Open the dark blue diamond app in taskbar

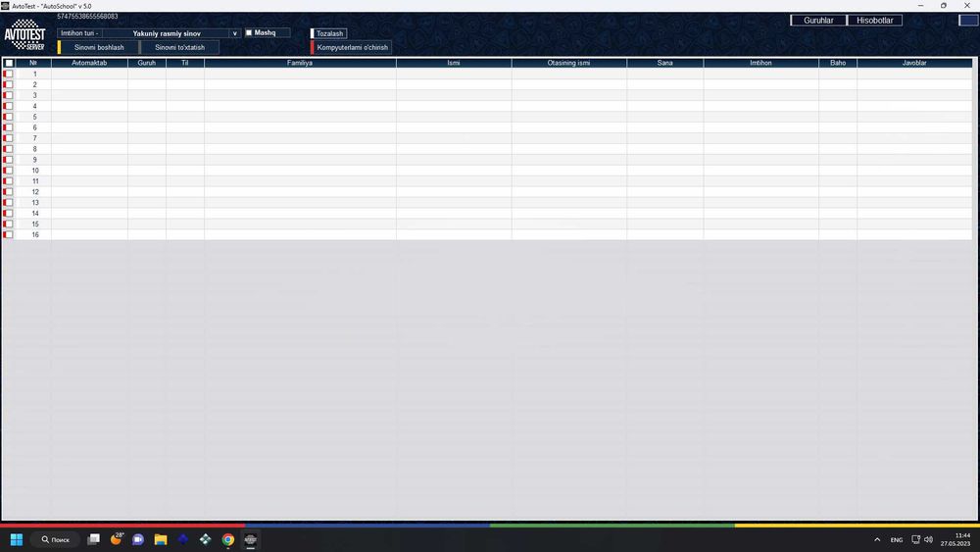point(182,539)
